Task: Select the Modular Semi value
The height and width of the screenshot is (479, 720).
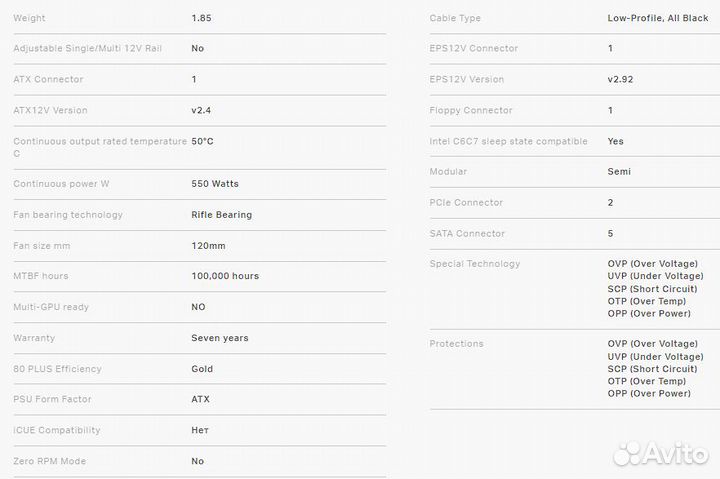Action: 619,171
